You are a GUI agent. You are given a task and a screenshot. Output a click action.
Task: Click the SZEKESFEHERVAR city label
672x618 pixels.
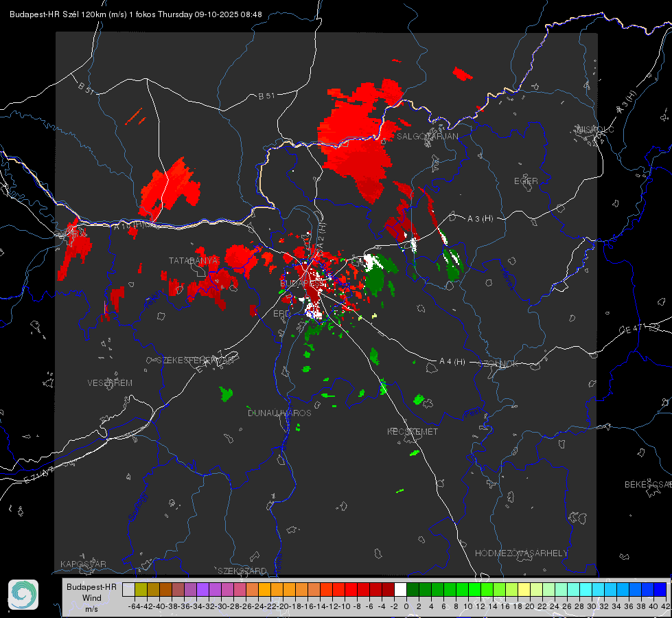click(x=196, y=360)
